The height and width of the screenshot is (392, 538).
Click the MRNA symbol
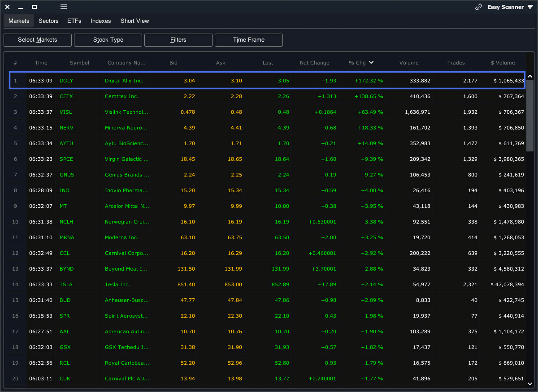click(x=67, y=237)
